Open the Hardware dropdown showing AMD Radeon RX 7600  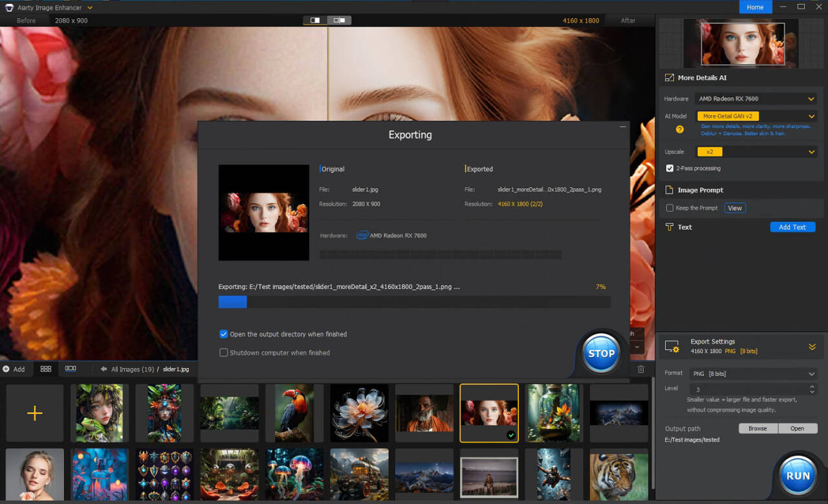756,98
